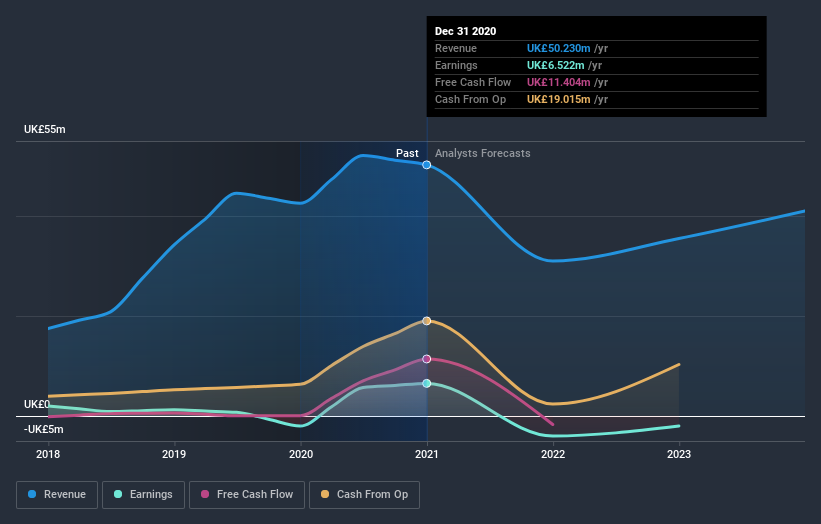Click the Dec 31 2020 tooltip date
Screen dimensions: 821x524
465,31
